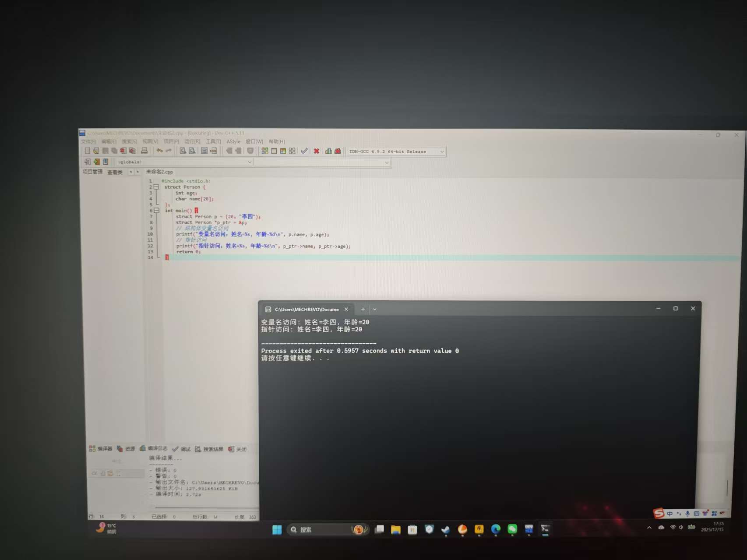Click the blue bookmark icon in second toolbar row
Screen dimensions: 747x560
pyautogui.click(x=106, y=162)
